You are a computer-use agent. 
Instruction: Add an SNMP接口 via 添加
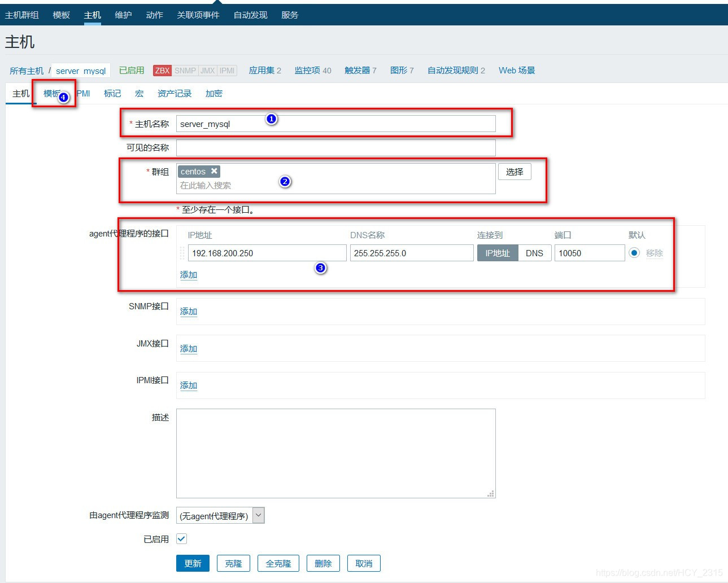click(189, 312)
